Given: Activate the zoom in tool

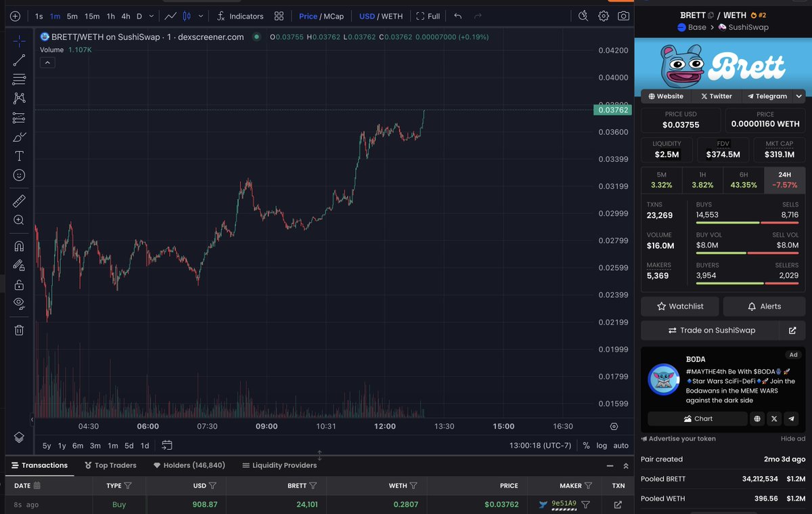Looking at the screenshot, I should 19,220.
